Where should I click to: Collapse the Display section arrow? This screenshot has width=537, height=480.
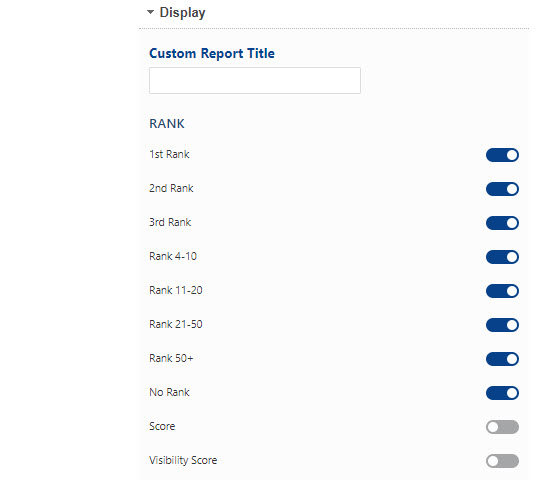tap(150, 12)
